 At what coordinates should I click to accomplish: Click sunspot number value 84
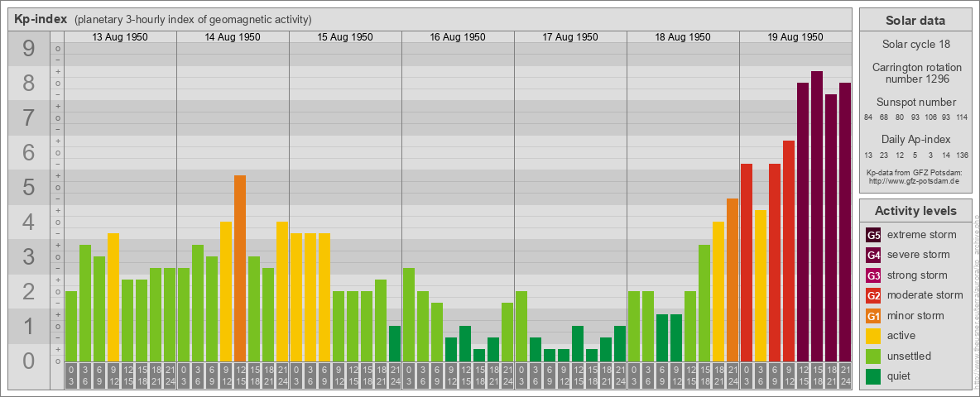[868, 117]
